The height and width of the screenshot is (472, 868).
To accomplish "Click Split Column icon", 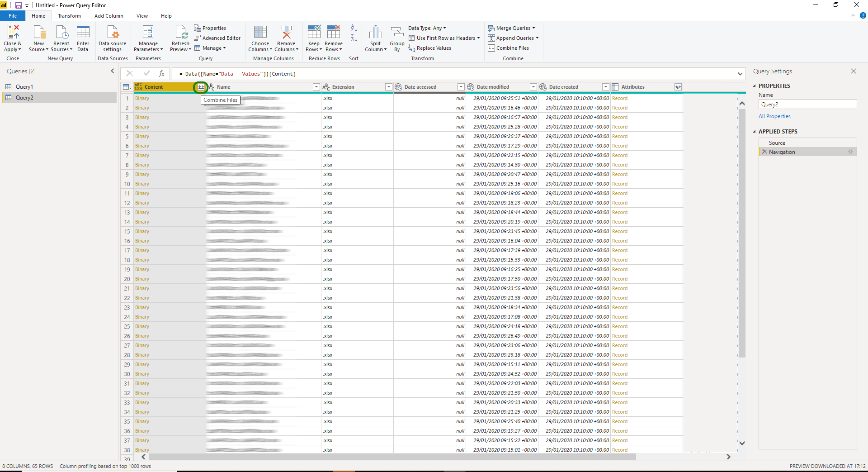I will tap(376, 33).
